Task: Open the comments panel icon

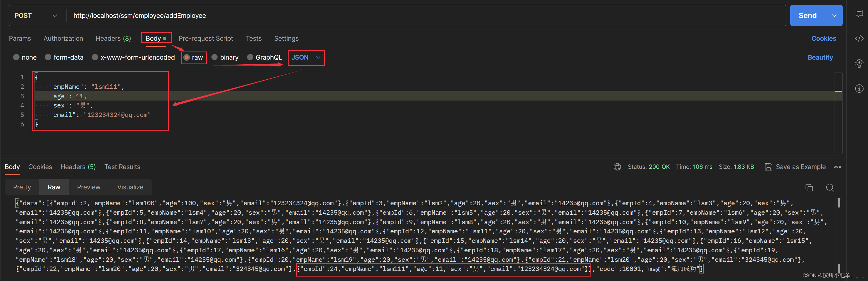Action: 859,13
